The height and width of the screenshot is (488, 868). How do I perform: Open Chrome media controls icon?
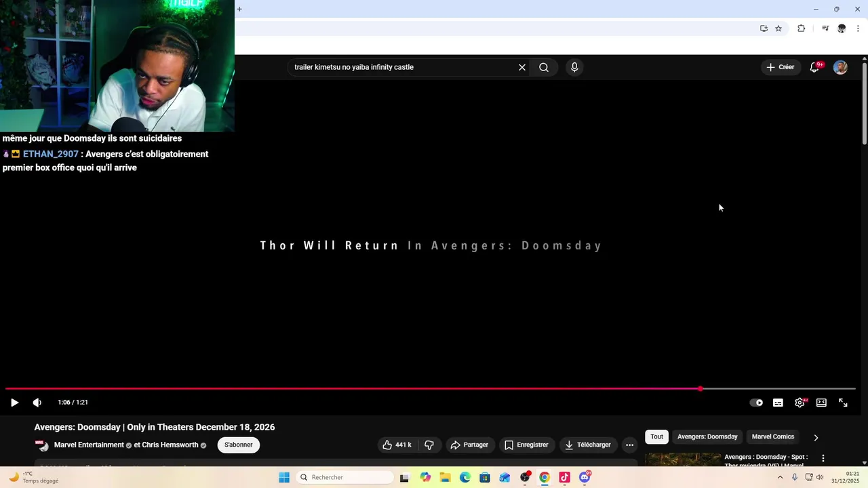[x=825, y=28]
